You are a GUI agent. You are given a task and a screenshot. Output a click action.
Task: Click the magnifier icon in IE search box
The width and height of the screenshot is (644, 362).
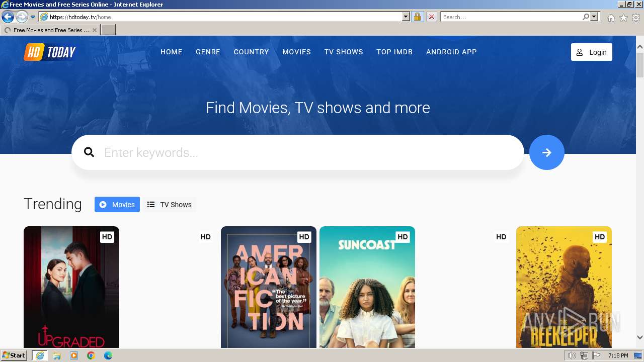[x=586, y=17]
